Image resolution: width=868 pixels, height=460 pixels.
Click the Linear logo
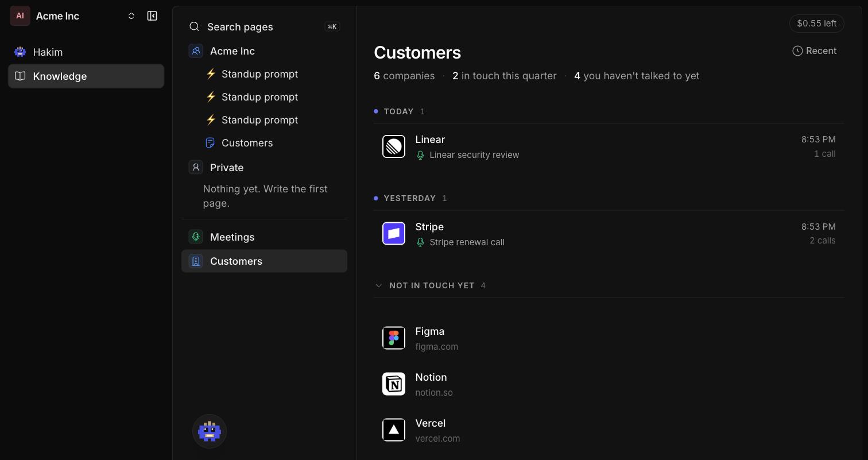click(x=394, y=146)
